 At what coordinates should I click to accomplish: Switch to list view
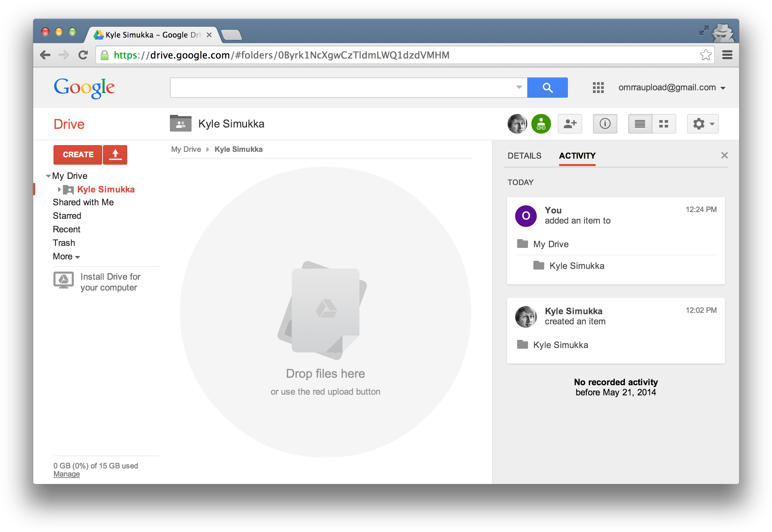640,124
